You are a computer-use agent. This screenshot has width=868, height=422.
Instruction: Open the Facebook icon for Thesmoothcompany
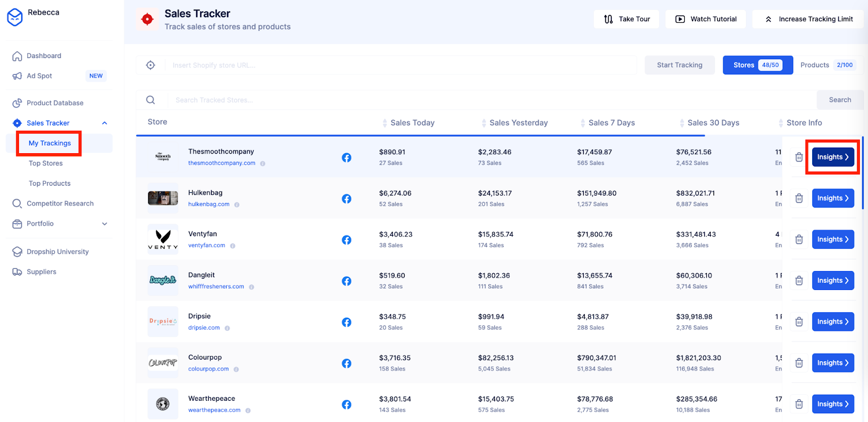[x=347, y=158]
